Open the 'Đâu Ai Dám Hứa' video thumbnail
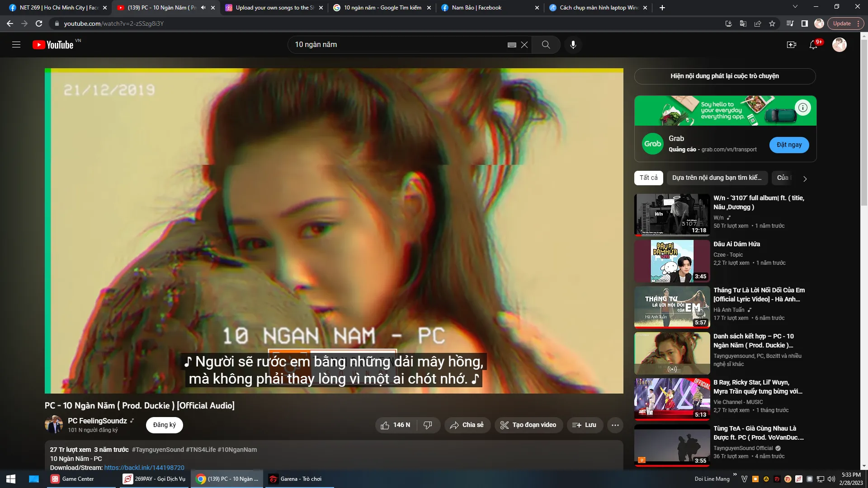 672,261
